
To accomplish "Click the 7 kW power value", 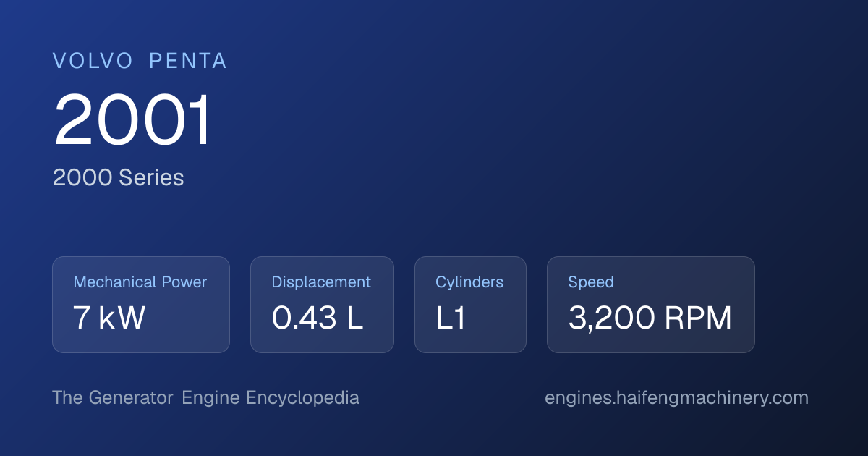I will 109,318.
